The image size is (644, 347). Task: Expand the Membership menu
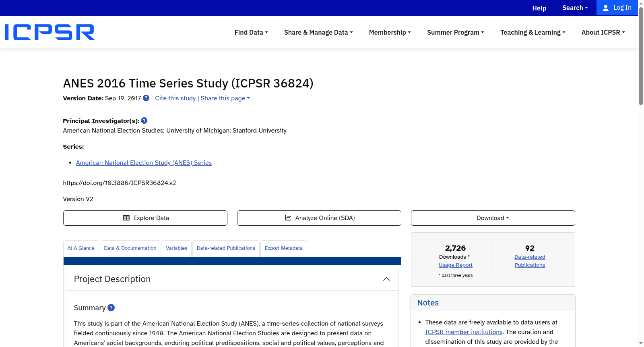click(x=390, y=32)
